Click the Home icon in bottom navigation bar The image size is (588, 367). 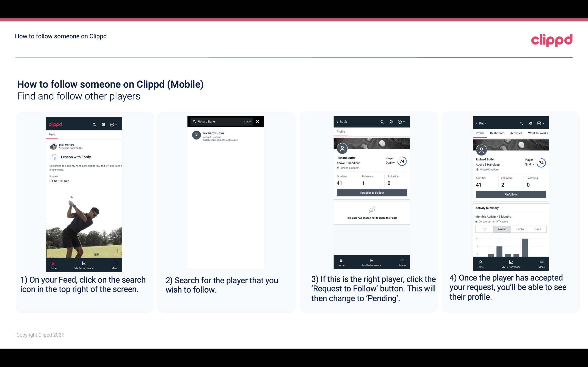[x=53, y=263]
